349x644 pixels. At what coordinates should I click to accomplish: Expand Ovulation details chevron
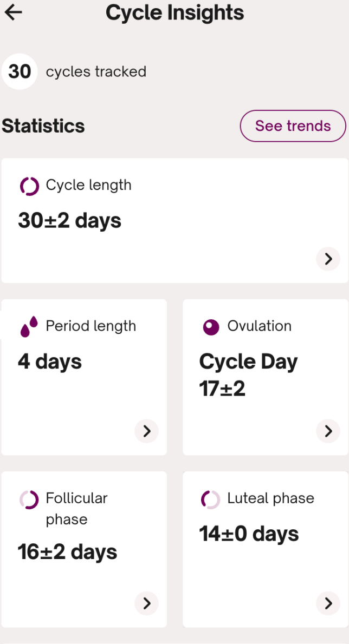point(328,431)
